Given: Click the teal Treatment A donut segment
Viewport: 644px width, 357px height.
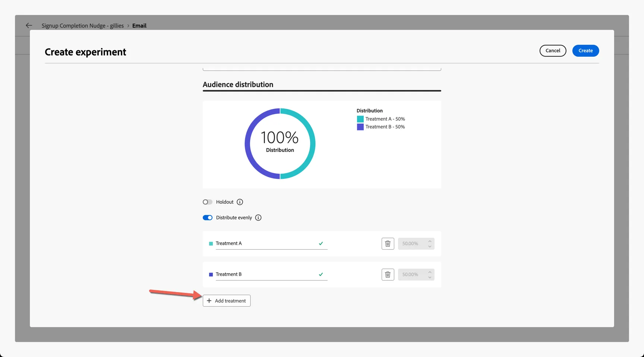Looking at the screenshot, I should 312,144.
